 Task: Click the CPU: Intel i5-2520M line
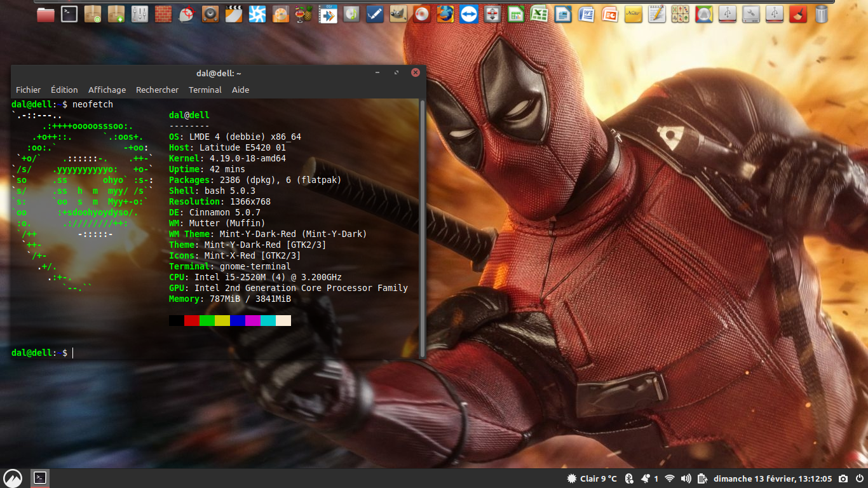click(x=255, y=277)
